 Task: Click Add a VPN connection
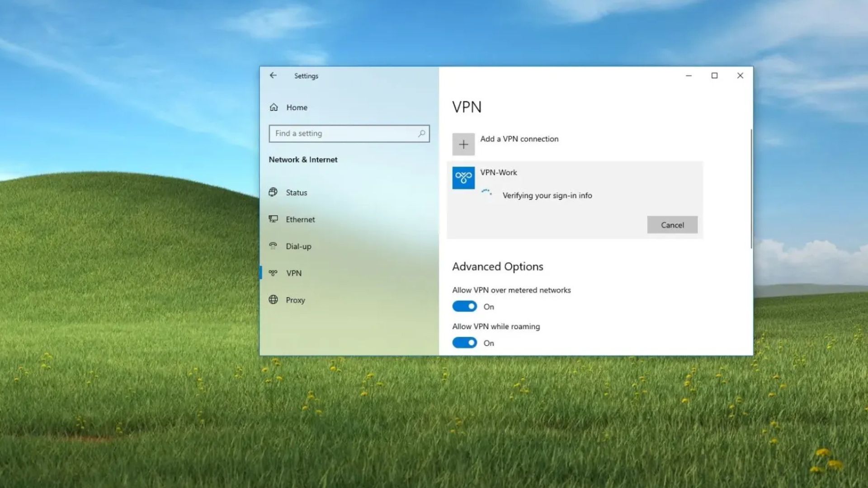point(519,139)
